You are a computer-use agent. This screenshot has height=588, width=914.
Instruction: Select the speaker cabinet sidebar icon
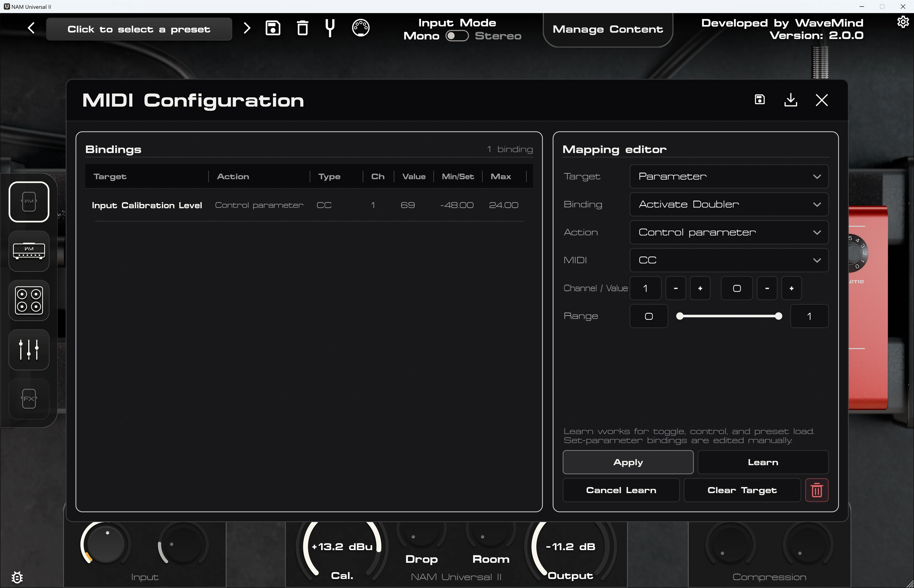point(29,301)
